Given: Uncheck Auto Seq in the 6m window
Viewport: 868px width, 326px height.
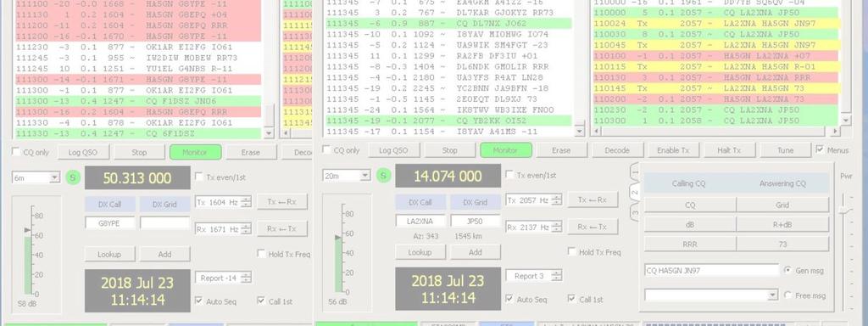Looking at the screenshot, I should tap(198, 301).
